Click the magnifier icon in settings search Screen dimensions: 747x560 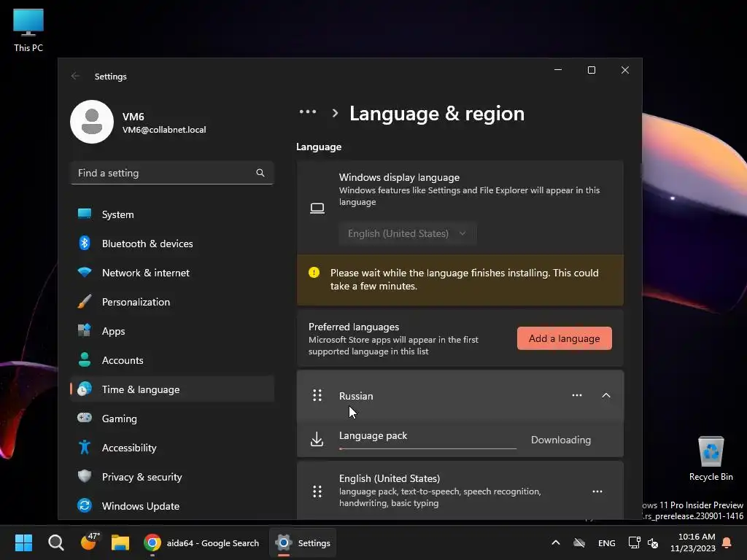[x=260, y=173]
